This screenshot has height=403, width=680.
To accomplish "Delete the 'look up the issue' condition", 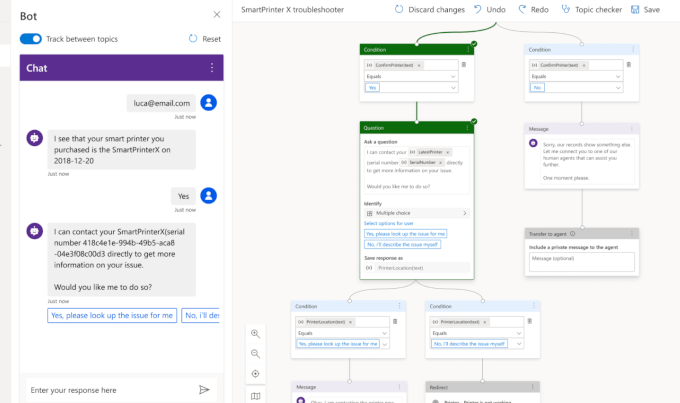I will [x=395, y=321].
